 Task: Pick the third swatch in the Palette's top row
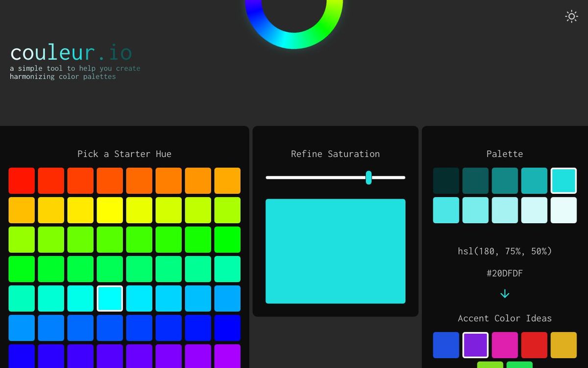[x=505, y=181]
